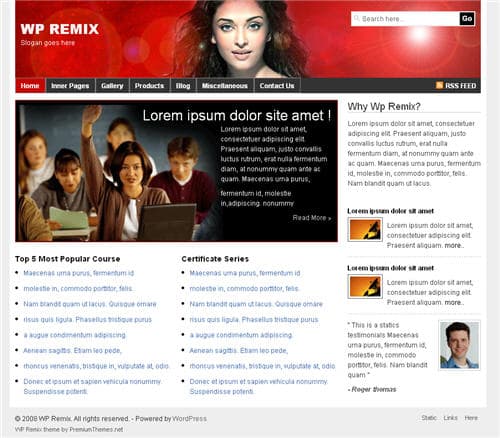500x438 pixels.
Task: Click the first sunset thumbnail in sidebar
Action: point(365,229)
